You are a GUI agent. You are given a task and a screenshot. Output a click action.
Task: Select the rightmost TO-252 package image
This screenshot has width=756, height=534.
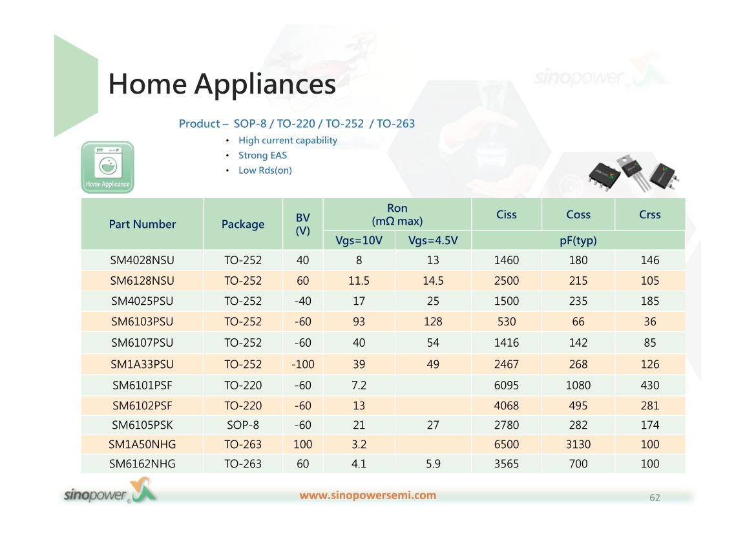coord(664,176)
